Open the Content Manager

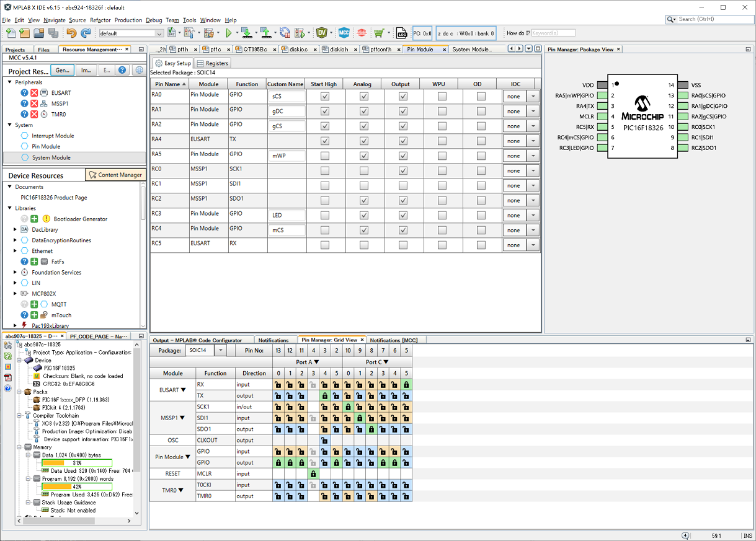(115, 175)
